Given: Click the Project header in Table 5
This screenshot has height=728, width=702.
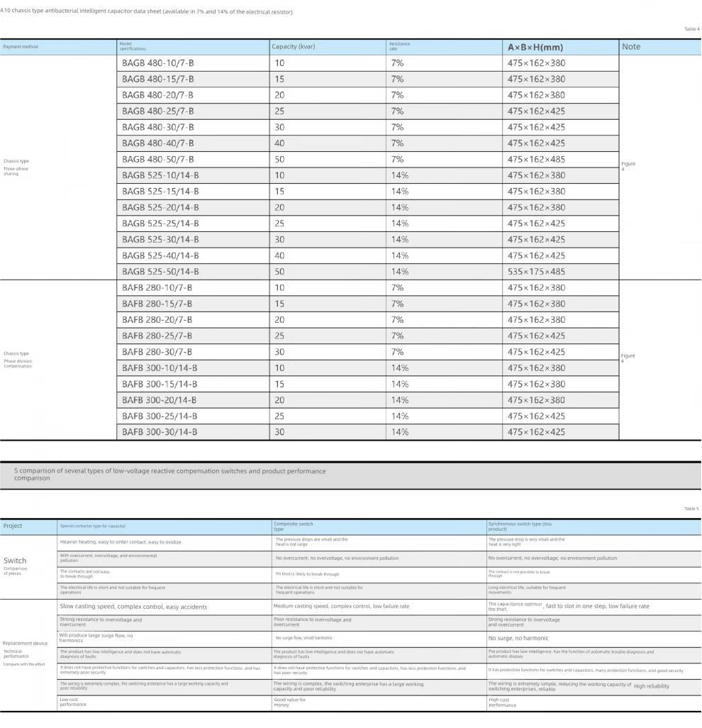Looking at the screenshot, I should click(13, 526).
